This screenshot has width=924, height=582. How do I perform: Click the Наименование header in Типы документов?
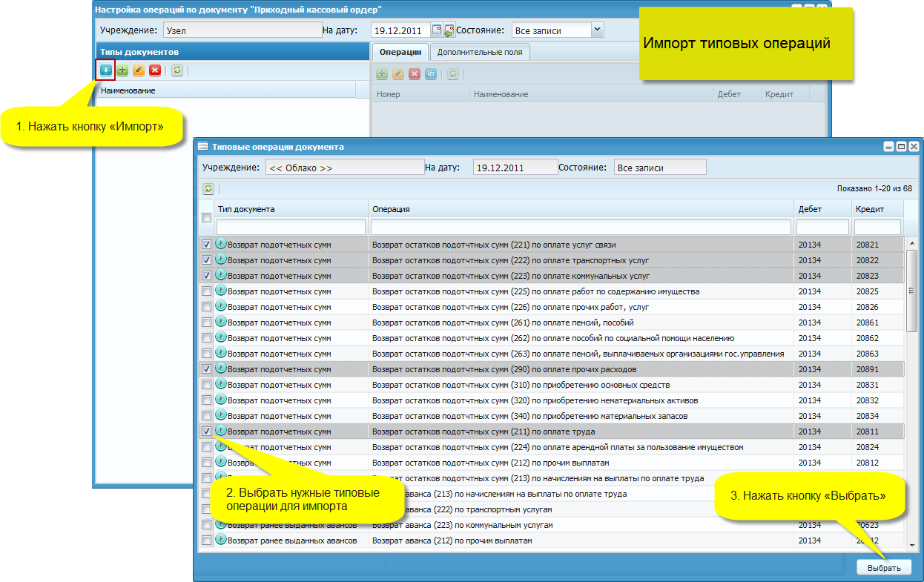227,90
